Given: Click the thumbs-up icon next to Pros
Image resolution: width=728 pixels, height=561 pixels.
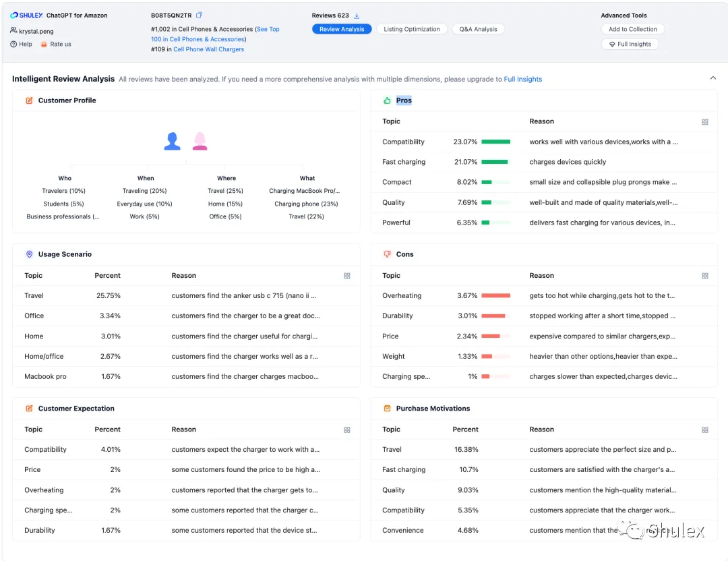Looking at the screenshot, I should pyautogui.click(x=387, y=100).
